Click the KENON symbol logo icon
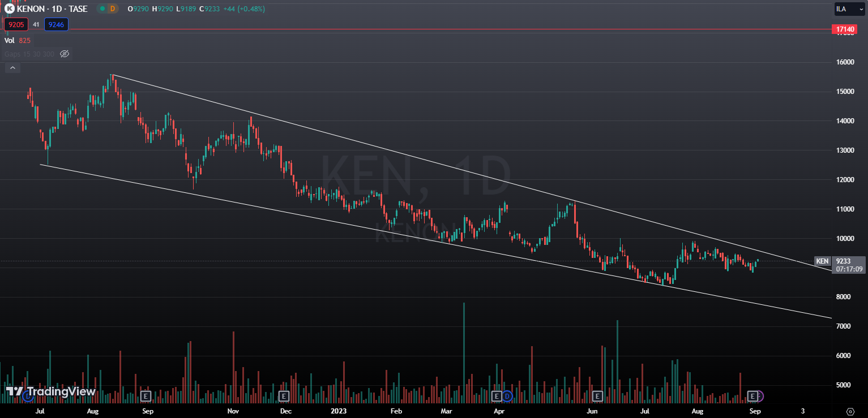This screenshot has height=418, width=868. click(10, 8)
